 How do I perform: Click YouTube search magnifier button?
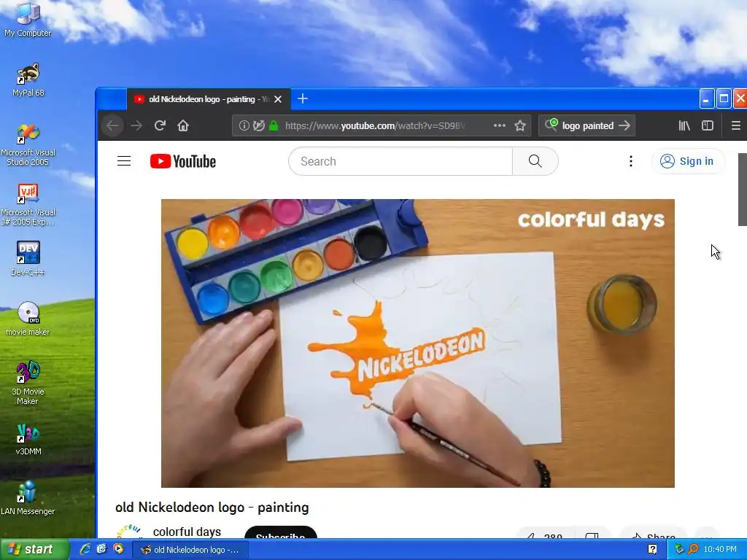[535, 161]
